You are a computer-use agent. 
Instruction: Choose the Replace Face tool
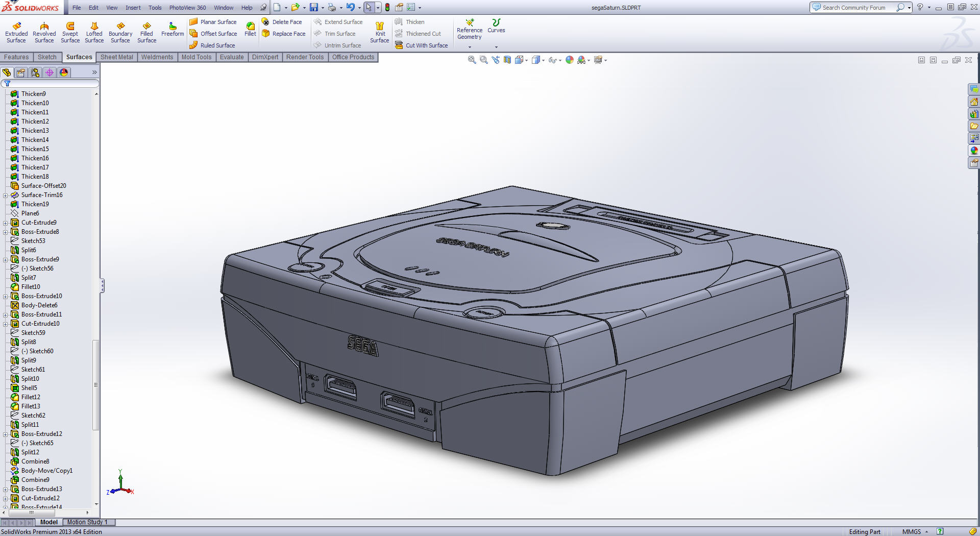[x=283, y=34]
